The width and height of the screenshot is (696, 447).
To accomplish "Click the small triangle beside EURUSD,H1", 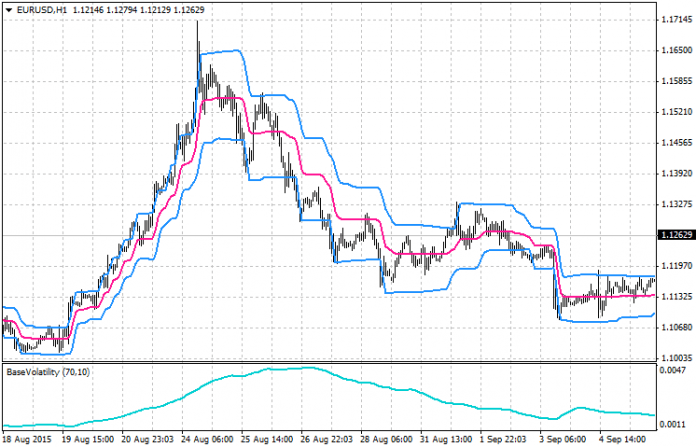I will [10, 9].
